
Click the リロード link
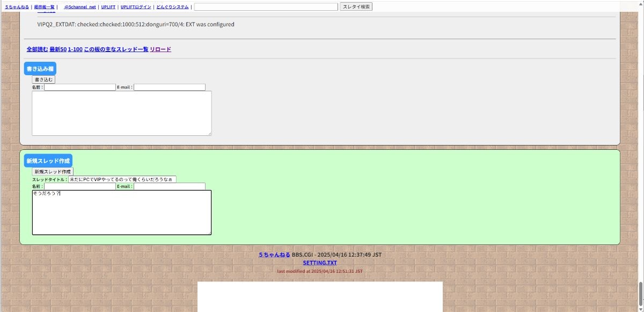pyautogui.click(x=160, y=49)
